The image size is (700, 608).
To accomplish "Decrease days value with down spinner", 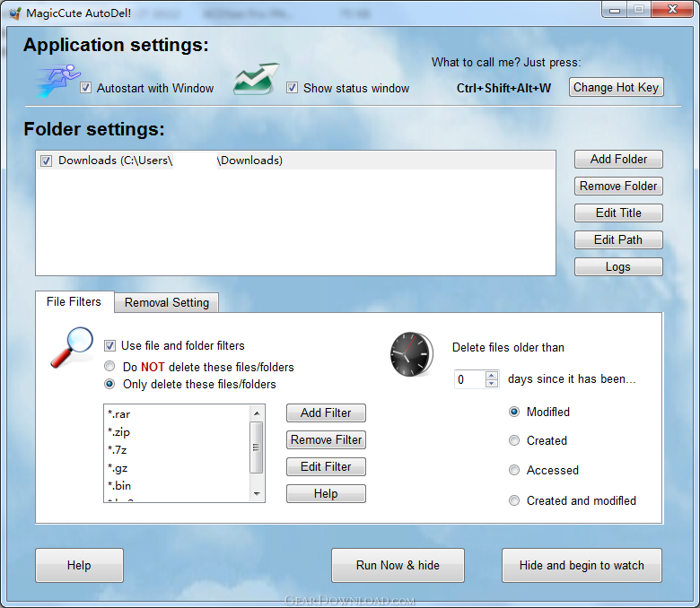I will (x=492, y=383).
